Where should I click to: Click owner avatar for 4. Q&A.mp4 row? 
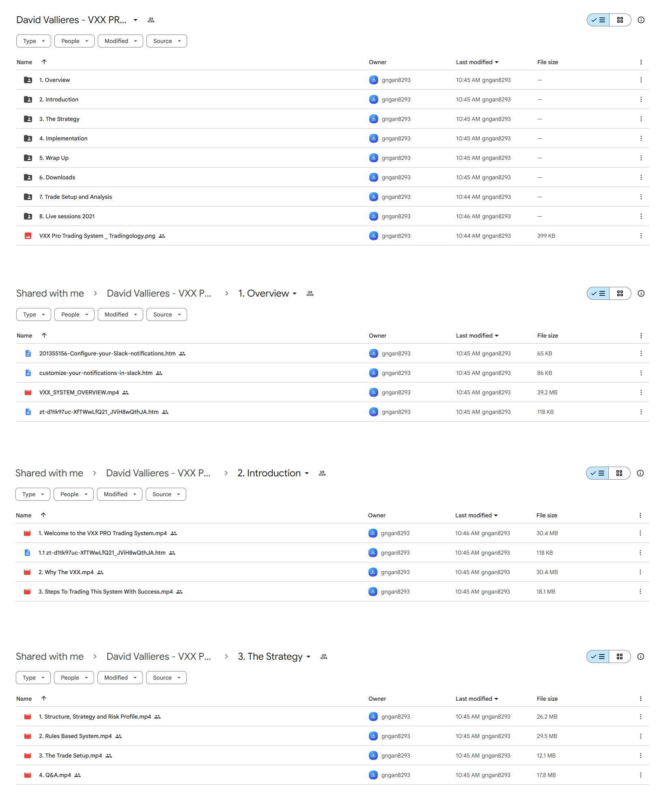[373, 775]
